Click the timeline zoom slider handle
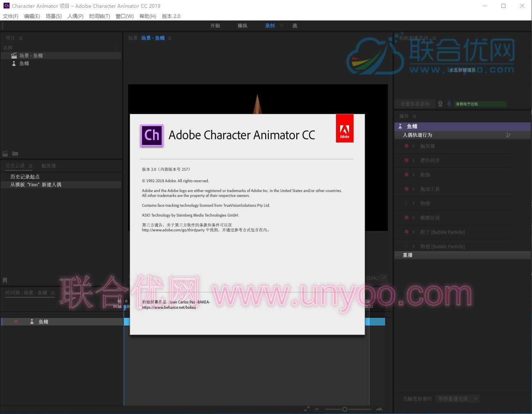 tap(345, 409)
